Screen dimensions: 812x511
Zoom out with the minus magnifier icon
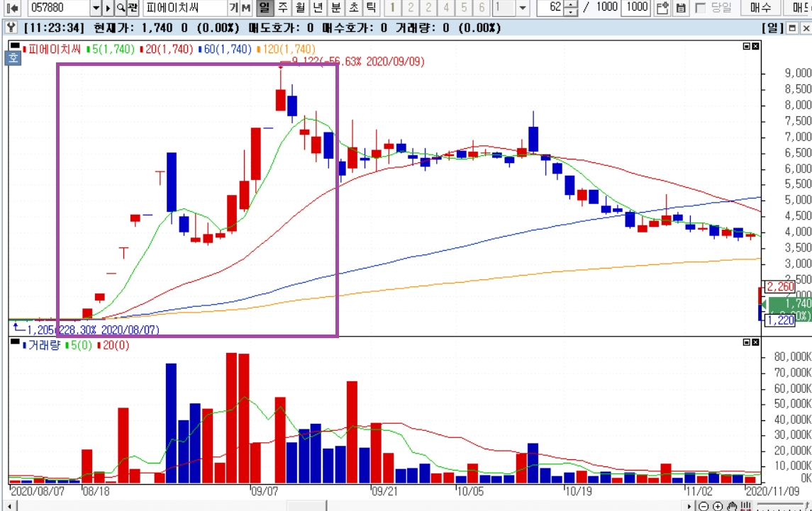click(703, 506)
